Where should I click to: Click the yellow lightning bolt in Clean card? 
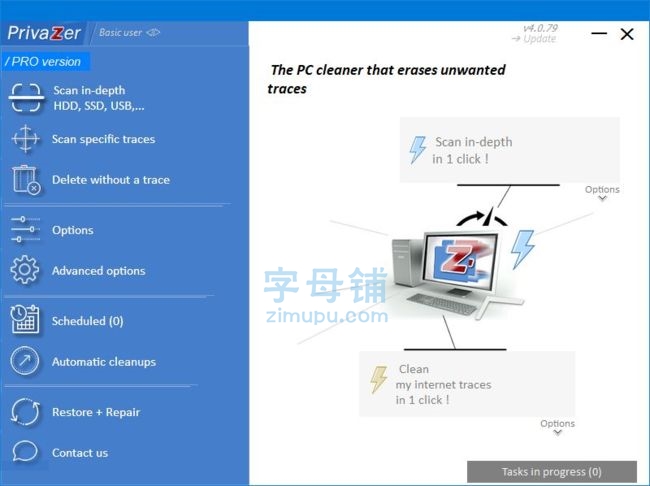tap(378, 379)
